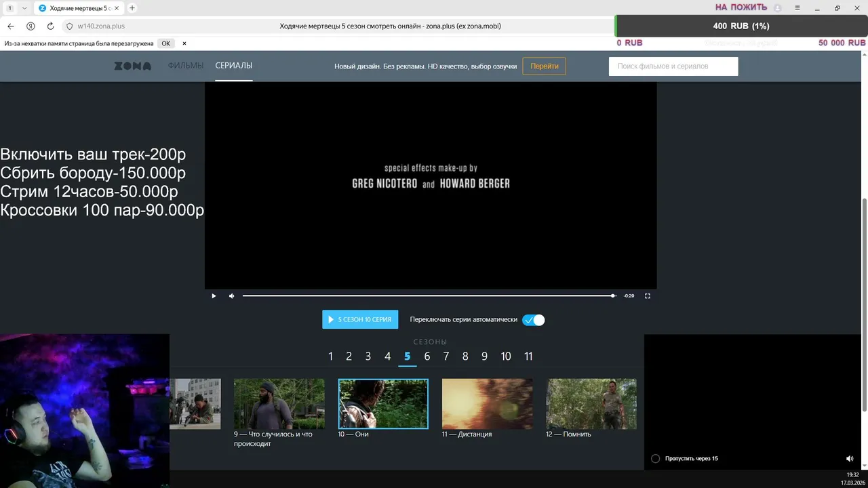This screenshot has height=488, width=868.
Task: Click the remaining time -0:29 label
Action: [x=629, y=296]
